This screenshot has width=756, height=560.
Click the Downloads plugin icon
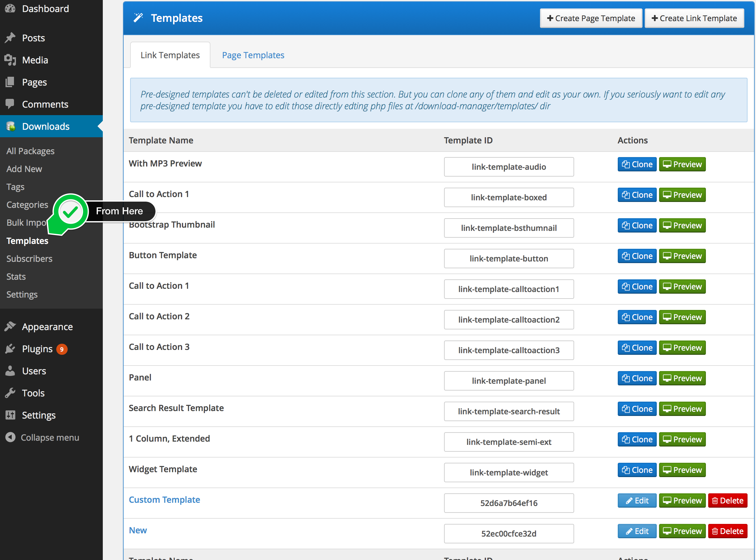[11, 127]
